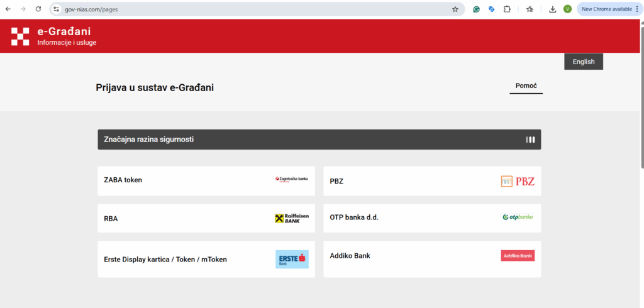Go back with the browser back arrow
The width and height of the screenshot is (644, 308).
(8, 9)
